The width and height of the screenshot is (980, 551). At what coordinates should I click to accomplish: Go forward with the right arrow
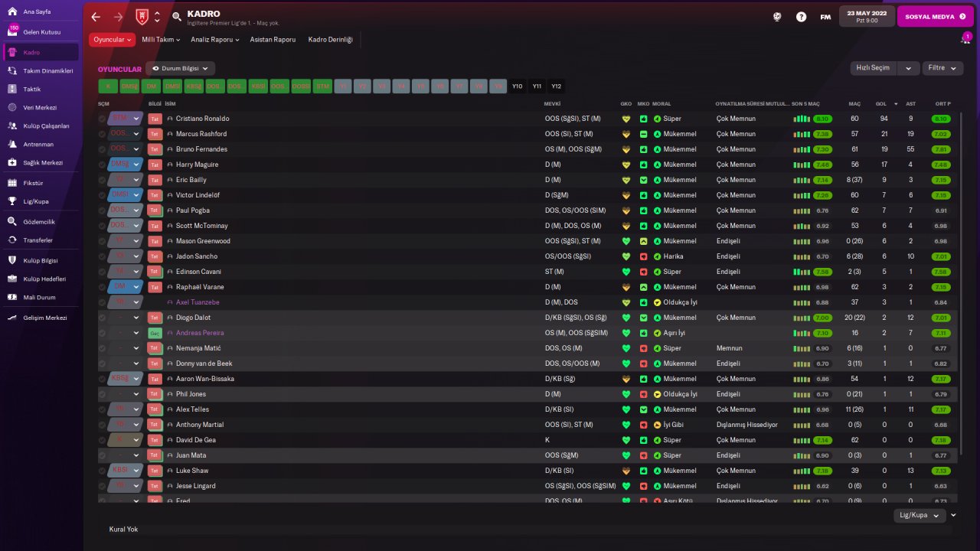(118, 16)
